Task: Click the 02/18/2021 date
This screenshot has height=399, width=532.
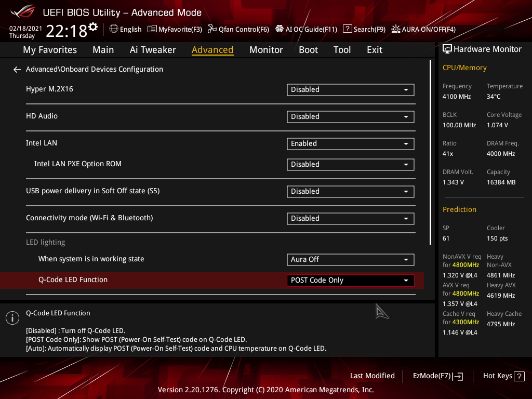Action: coord(25,29)
